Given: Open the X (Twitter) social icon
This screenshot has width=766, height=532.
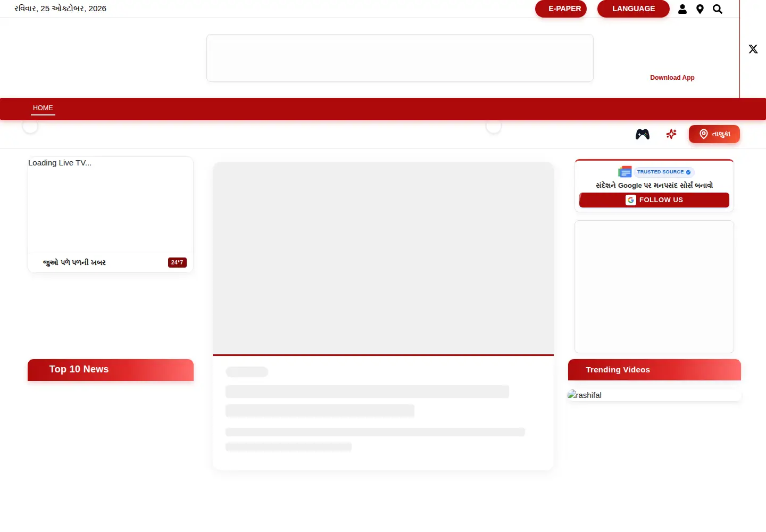Looking at the screenshot, I should tap(753, 49).
